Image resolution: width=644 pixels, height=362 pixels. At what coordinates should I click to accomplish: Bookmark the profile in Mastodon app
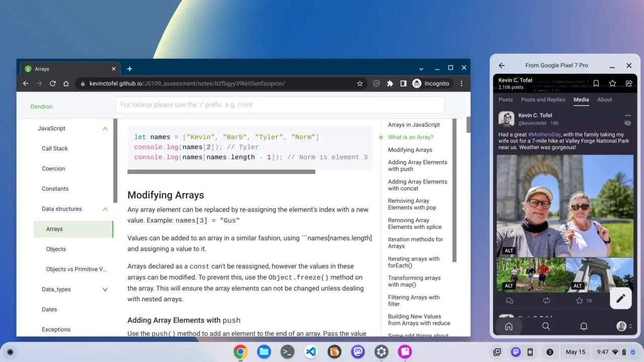(x=596, y=83)
